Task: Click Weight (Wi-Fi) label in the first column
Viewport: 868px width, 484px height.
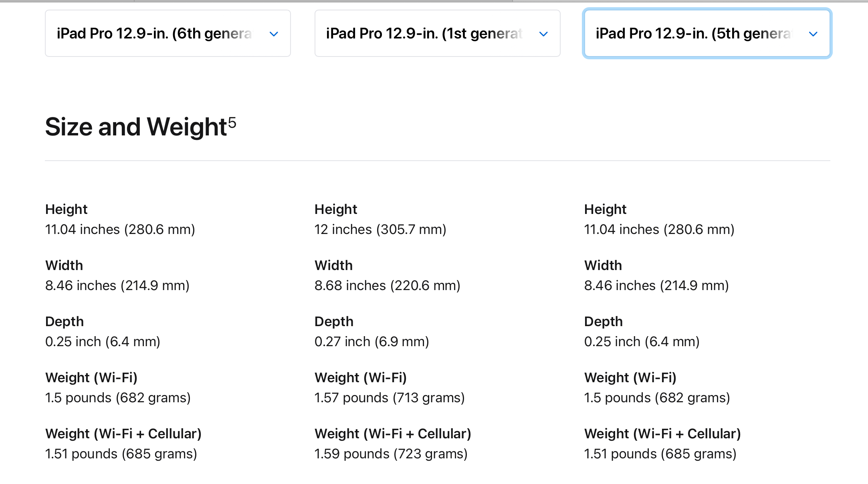Action: coord(91,378)
